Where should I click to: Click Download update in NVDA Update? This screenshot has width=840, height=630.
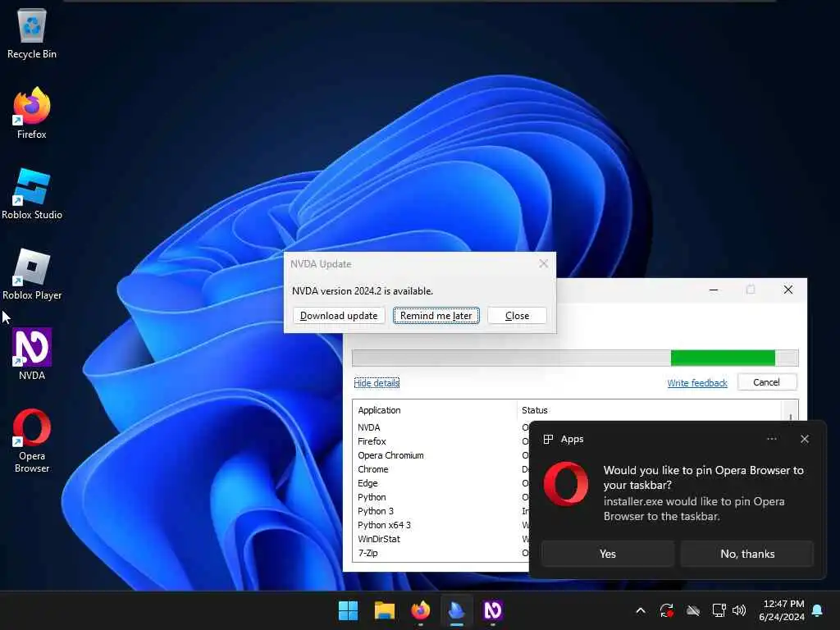point(339,316)
